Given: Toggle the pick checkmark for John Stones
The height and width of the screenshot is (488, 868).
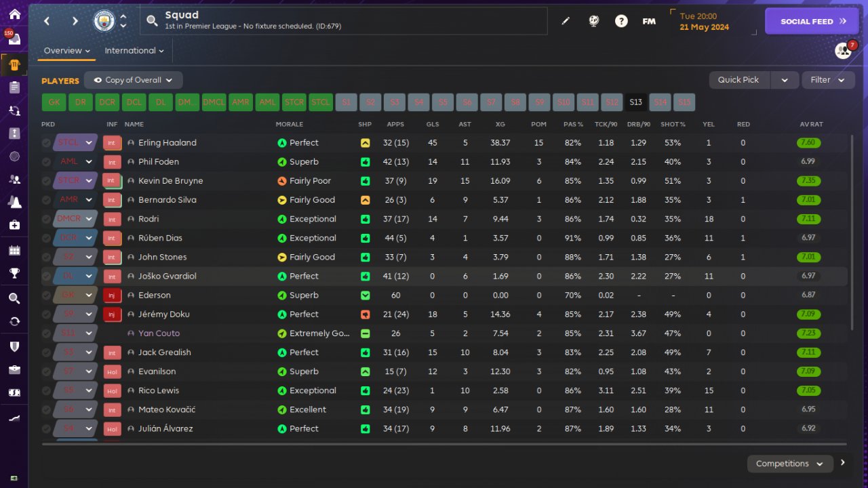Looking at the screenshot, I should point(46,257).
